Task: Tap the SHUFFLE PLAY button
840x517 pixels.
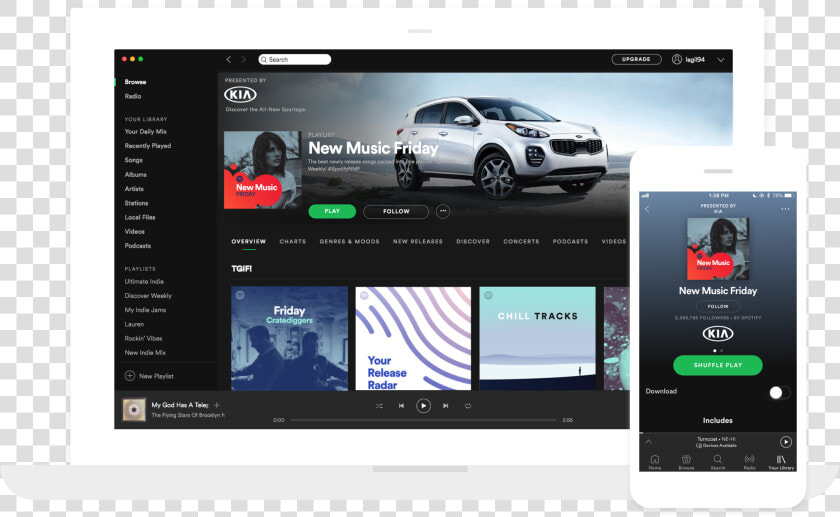Action: 718,365
